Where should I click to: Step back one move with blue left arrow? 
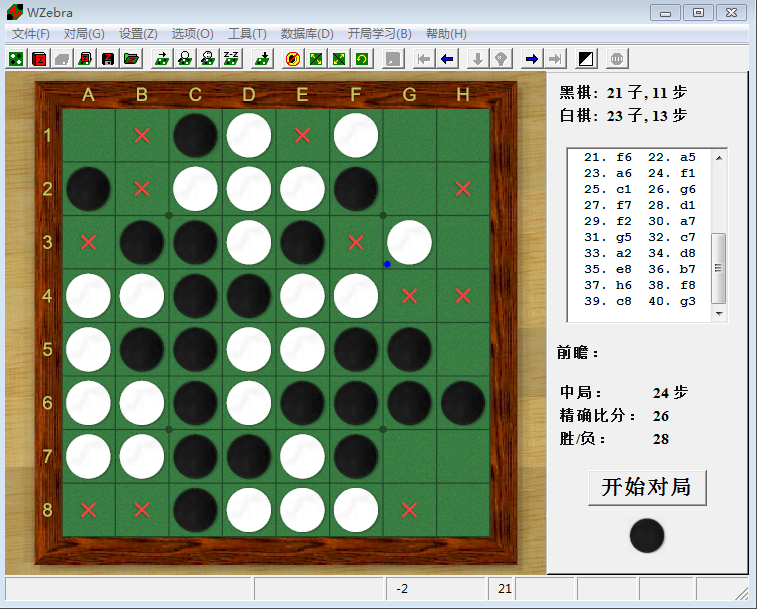coord(447,59)
